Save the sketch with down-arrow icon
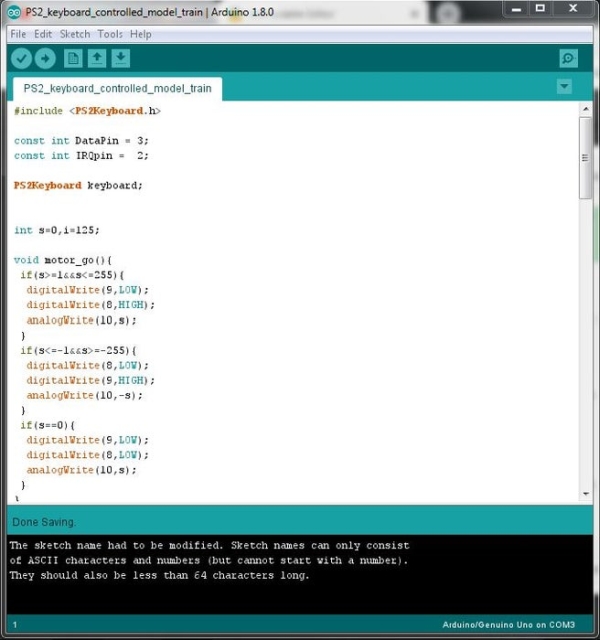 click(120, 59)
